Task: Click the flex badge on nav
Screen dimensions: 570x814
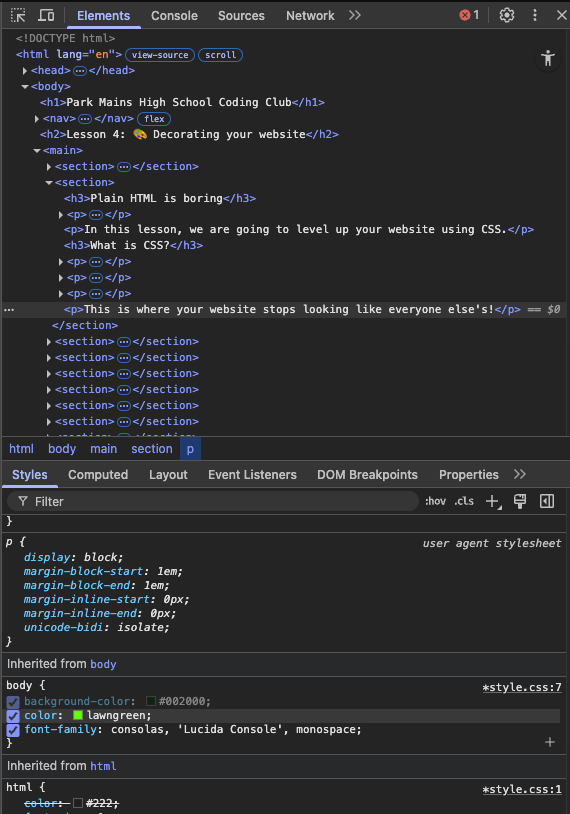Action: pyautogui.click(x=154, y=119)
